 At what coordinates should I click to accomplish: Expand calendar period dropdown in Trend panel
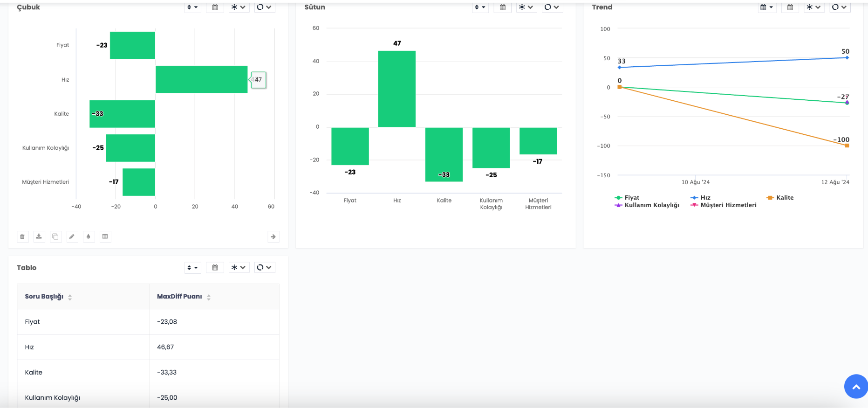[766, 7]
